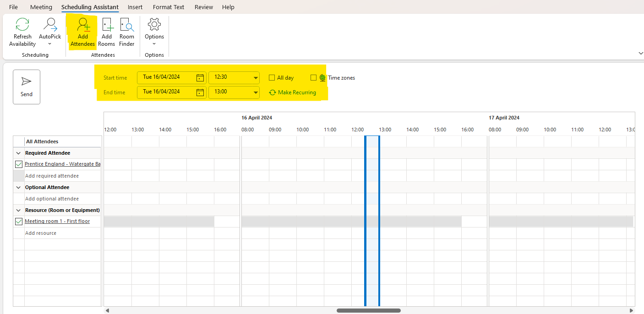Click the Refresh Availability icon
Image resolution: width=644 pixels, height=314 pixels.
22,25
